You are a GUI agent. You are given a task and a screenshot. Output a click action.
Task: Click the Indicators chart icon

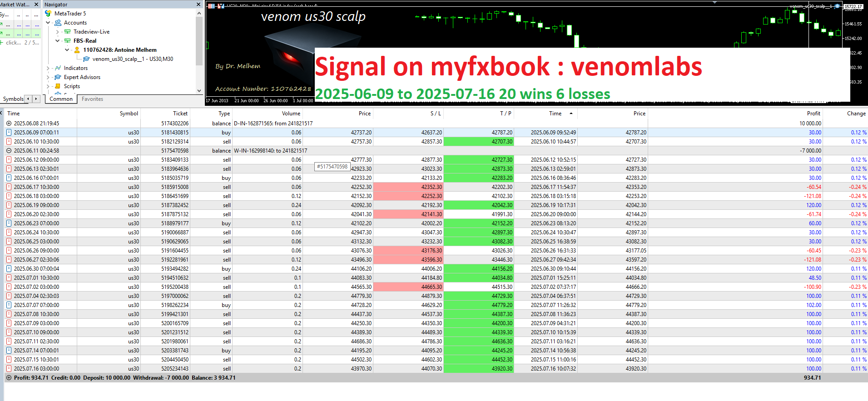58,68
